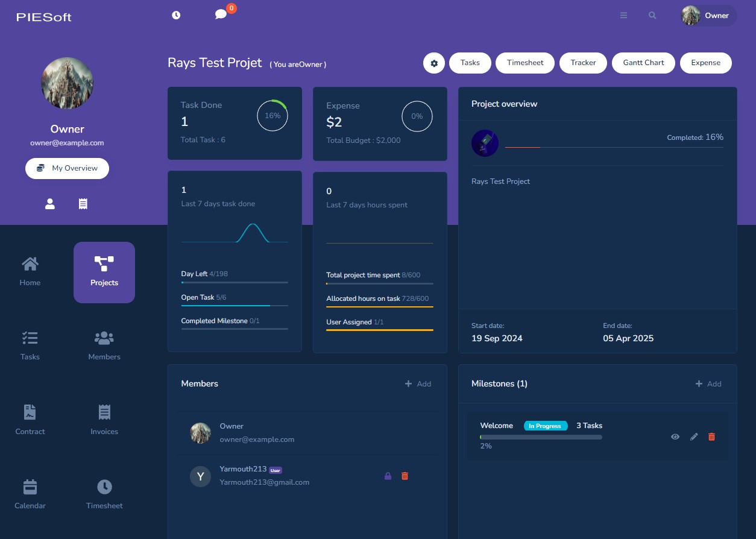Viewport: 756px width, 539px height.
Task: Click the Welcome milestone progress bar
Action: click(541, 437)
